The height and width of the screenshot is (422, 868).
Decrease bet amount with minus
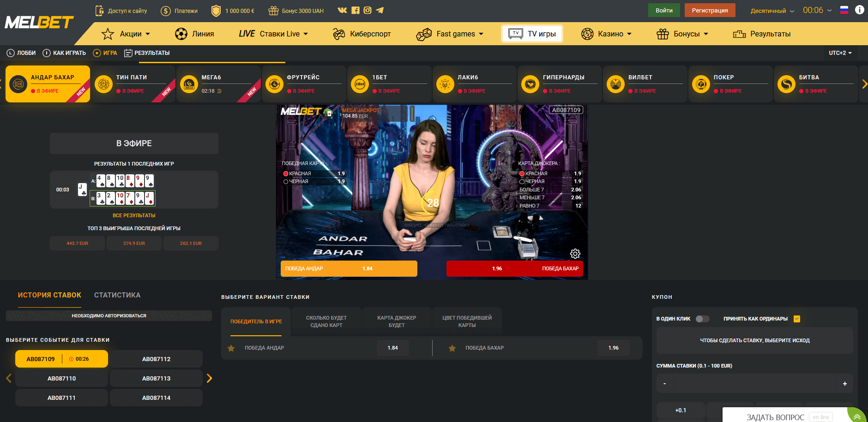pyautogui.click(x=664, y=383)
